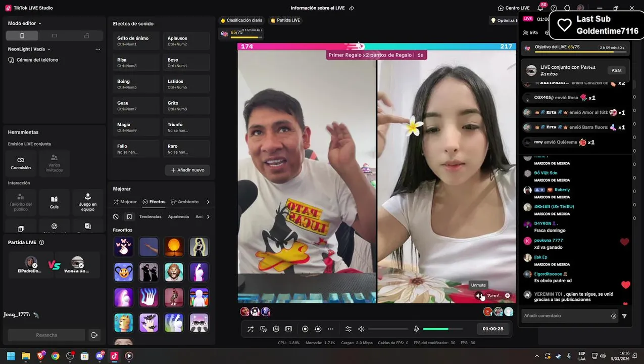Viewport: 644px width, 364px height.
Task: Click the AI icon in bottom toolbar
Action: [x=276, y=329]
